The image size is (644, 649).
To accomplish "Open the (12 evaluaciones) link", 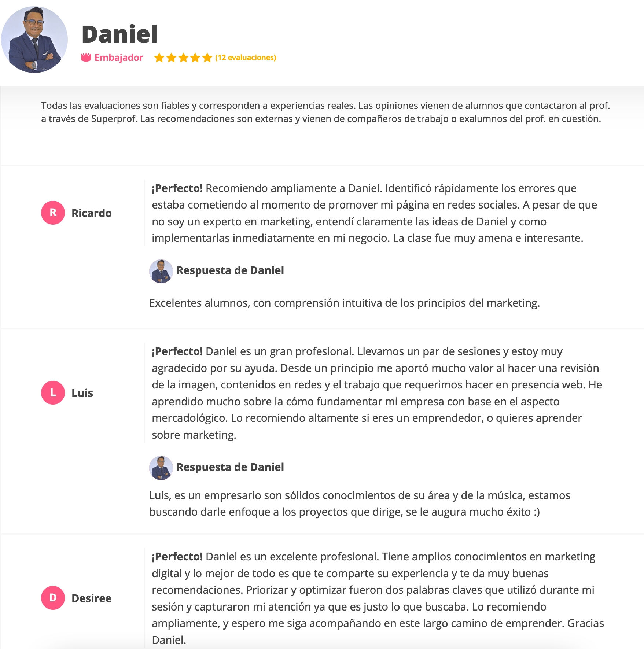I will (x=246, y=58).
